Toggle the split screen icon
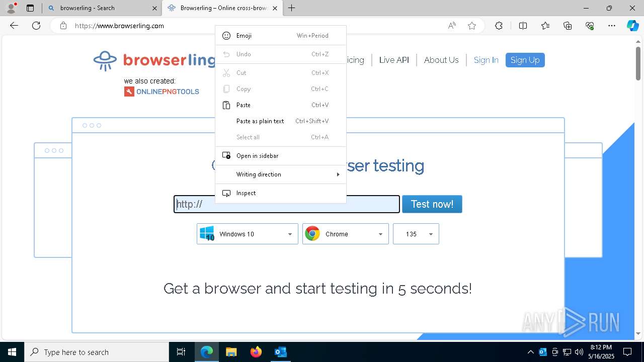 coord(523,26)
